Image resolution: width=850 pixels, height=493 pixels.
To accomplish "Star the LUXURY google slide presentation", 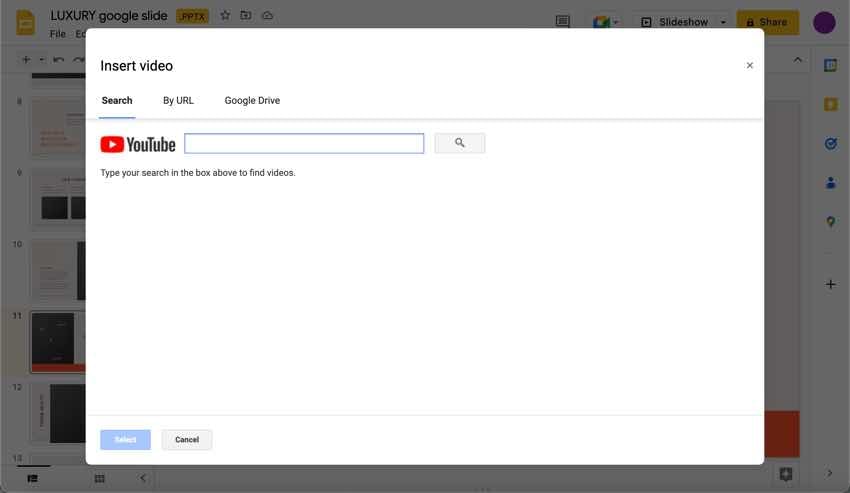I will click(x=225, y=16).
